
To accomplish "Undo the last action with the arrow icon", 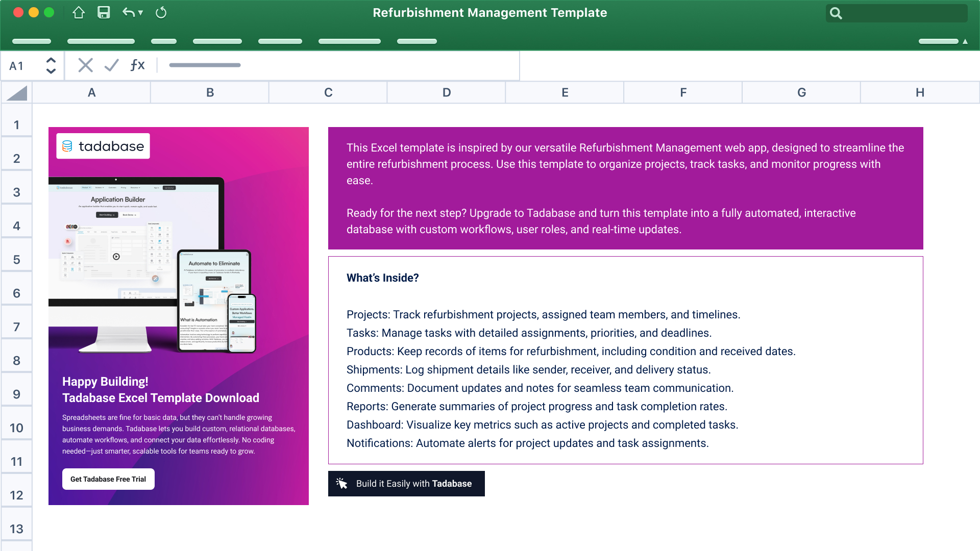I will [x=128, y=13].
